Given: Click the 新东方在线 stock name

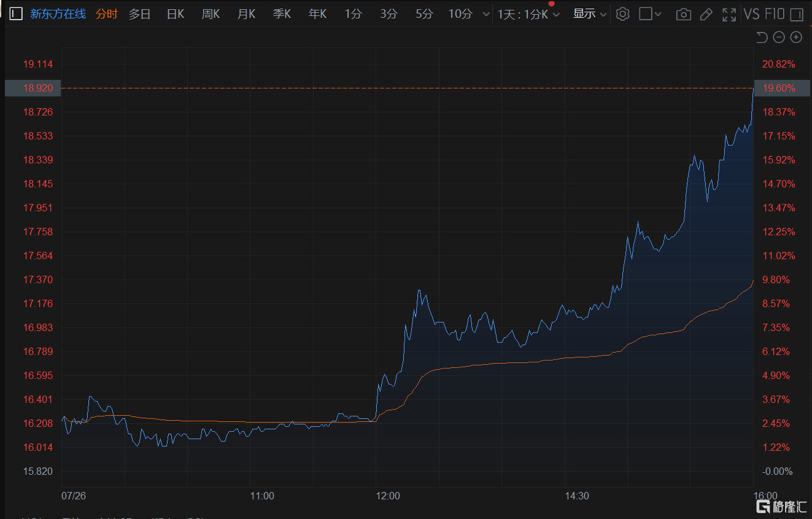Looking at the screenshot, I should click(x=58, y=14).
